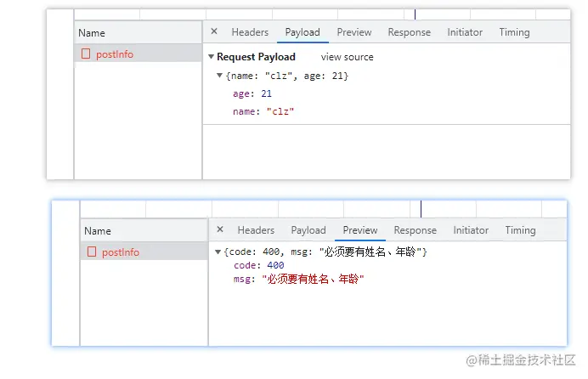
Task: Select the Payload tab in the upper panel
Action: pos(302,32)
